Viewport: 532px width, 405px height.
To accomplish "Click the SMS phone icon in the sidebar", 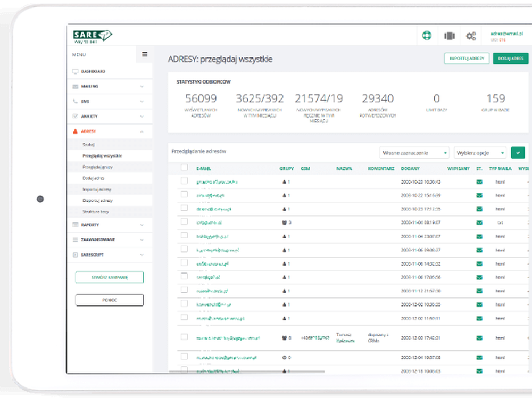I will tap(76, 101).
